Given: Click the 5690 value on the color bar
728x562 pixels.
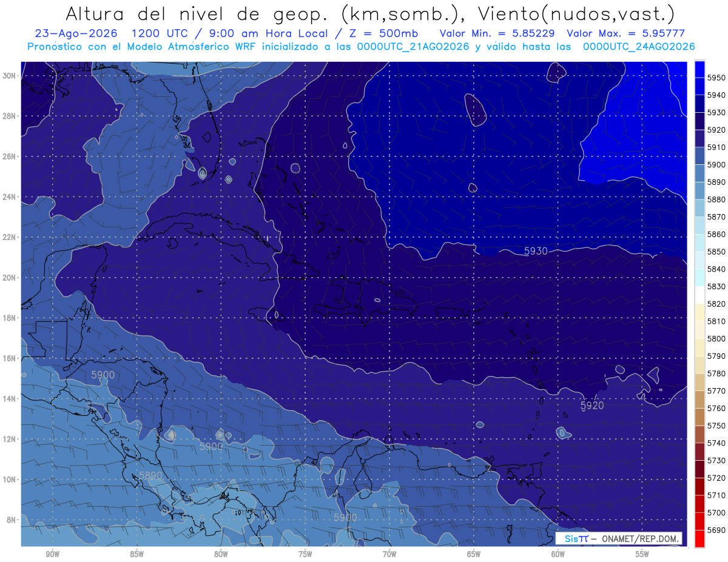Looking at the screenshot, I should [x=716, y=530].
